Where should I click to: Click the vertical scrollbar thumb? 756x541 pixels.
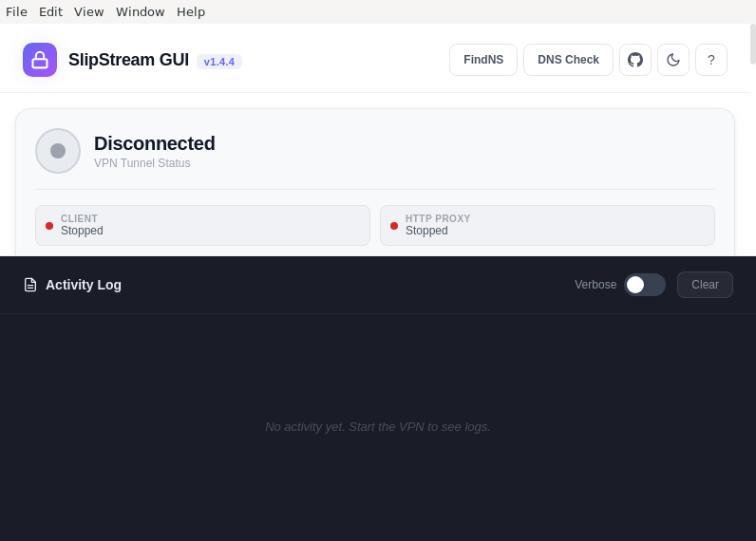click(x=753, y=45)
